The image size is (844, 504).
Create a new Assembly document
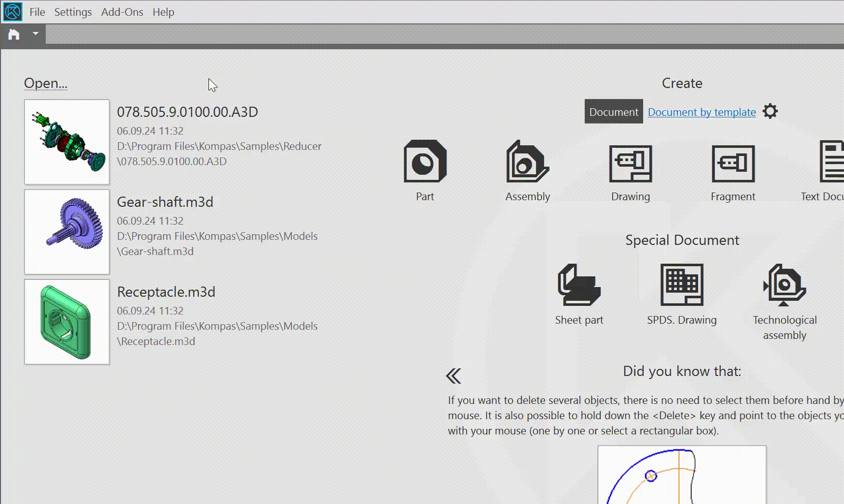527,162
